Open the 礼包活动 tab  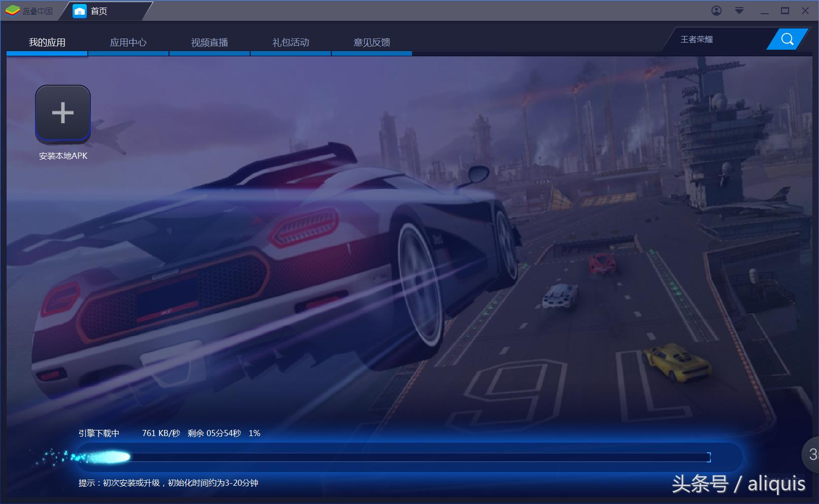point(290,43)
